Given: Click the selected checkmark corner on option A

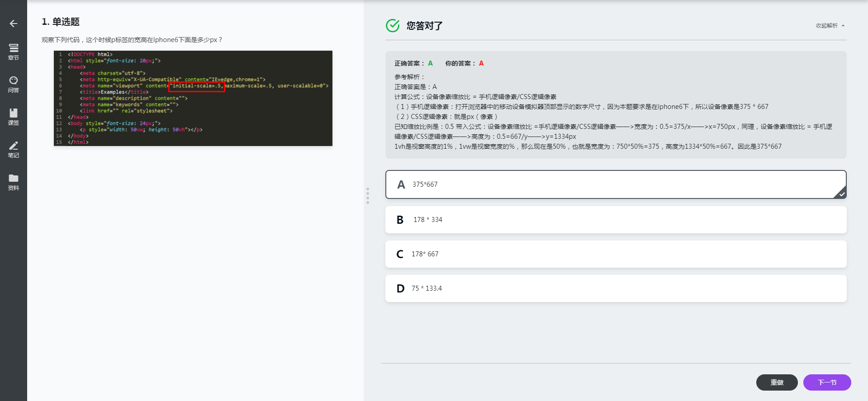Looking at the screenshot, I should (840, 193).
